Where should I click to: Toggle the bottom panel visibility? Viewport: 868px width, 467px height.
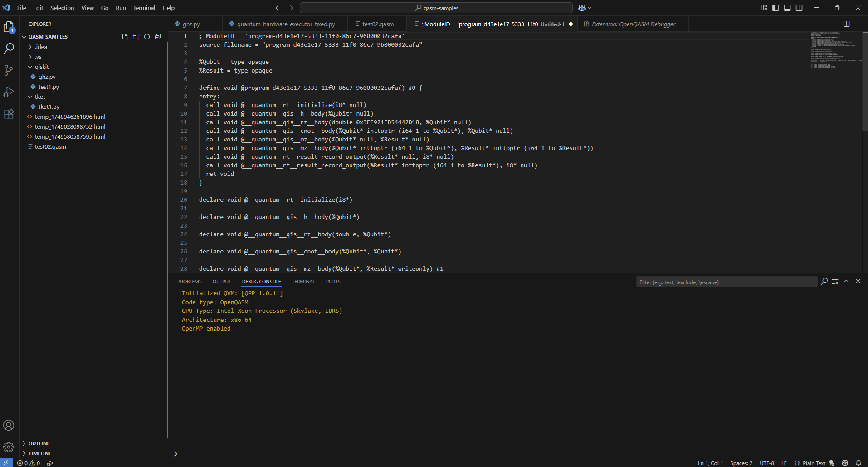[x=787, y=8]
